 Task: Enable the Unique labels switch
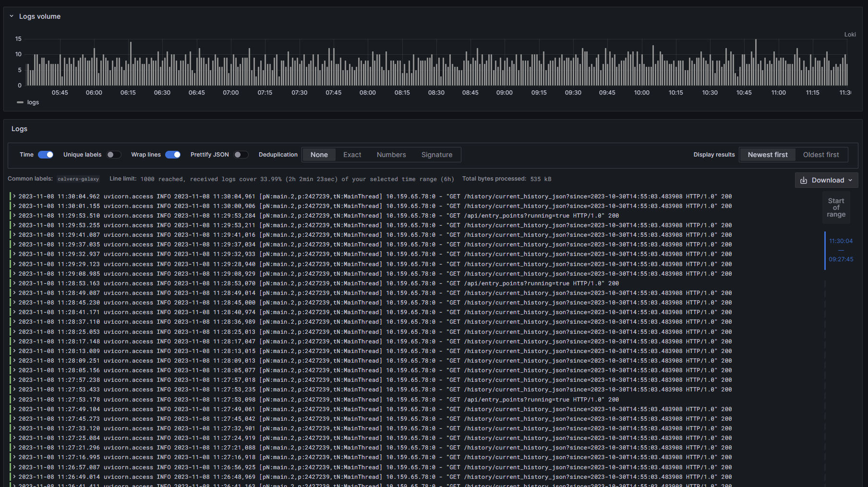point(113,155)
